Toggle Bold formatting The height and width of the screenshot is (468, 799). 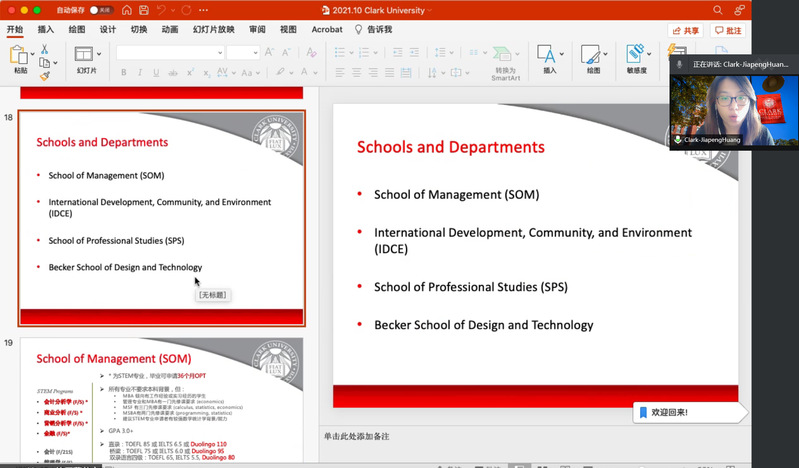pos(124,72)
